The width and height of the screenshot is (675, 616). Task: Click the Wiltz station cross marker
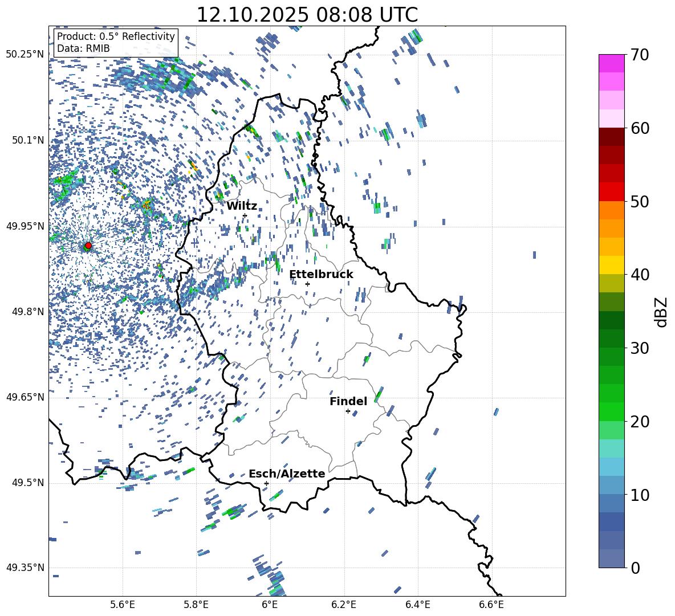(x=245, y=215)
